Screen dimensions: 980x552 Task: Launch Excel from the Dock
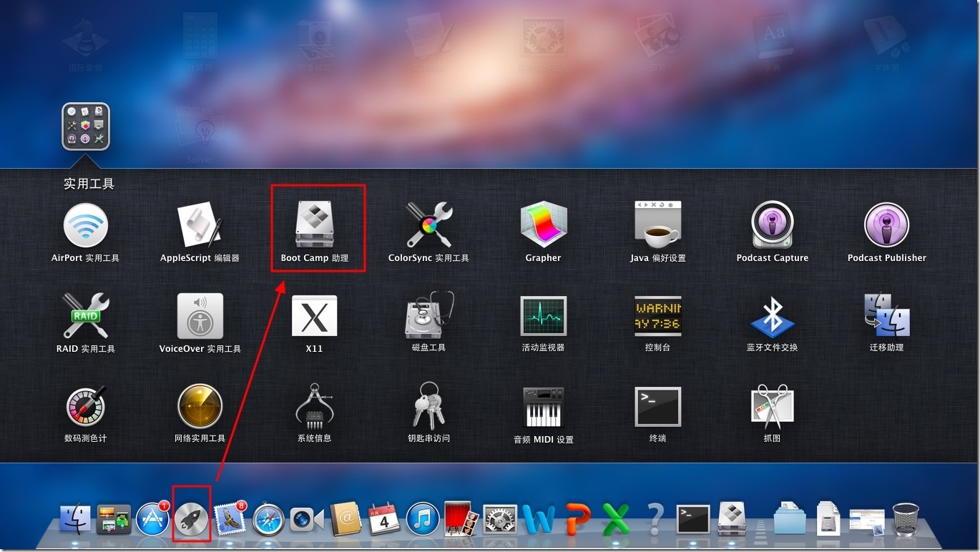point(615,519)
